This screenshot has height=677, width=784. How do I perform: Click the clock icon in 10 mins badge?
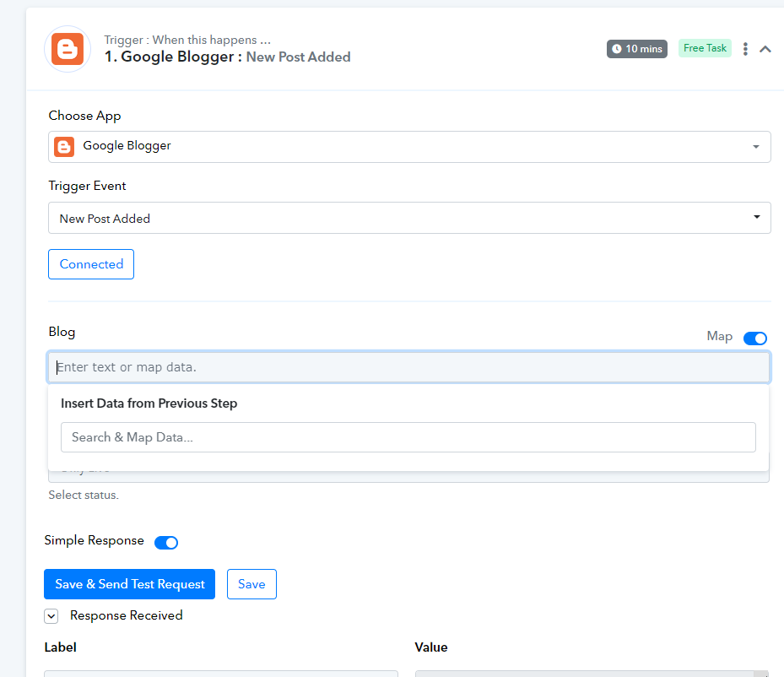click(617, 49)
